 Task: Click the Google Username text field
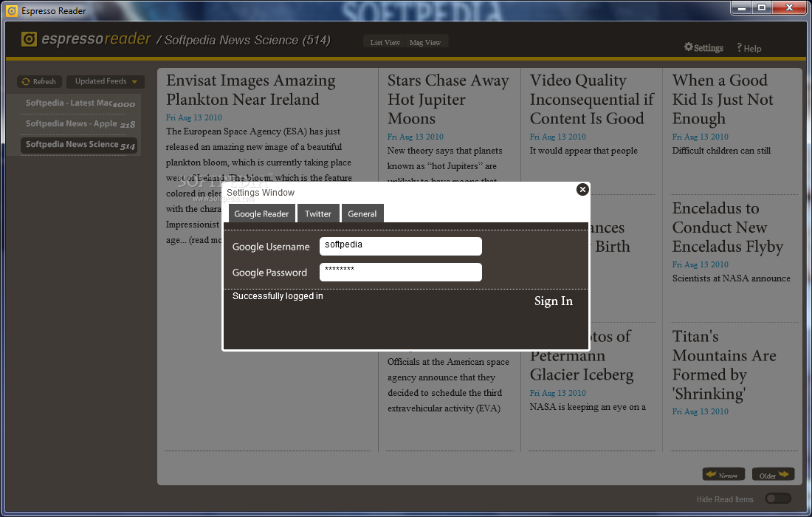click(x=400, y=246)
